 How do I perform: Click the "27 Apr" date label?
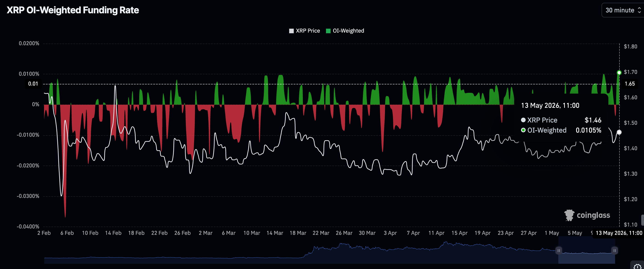pos(529,233)
